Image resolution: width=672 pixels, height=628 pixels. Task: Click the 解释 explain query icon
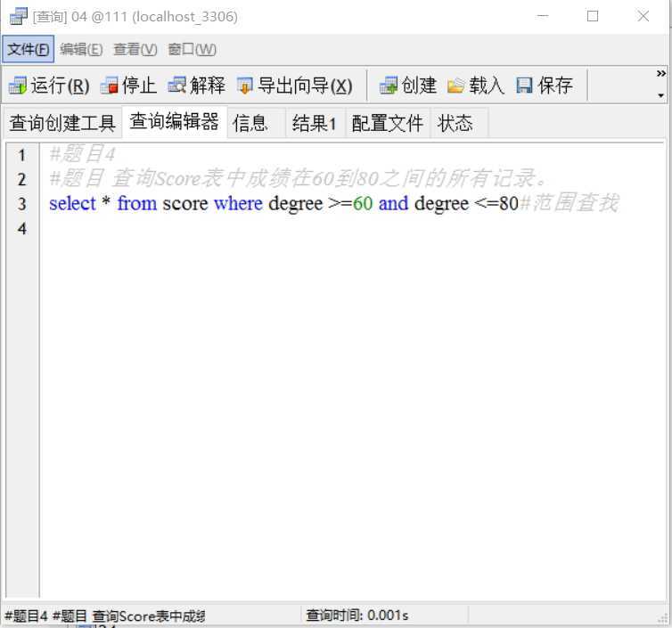pos(177,86)
